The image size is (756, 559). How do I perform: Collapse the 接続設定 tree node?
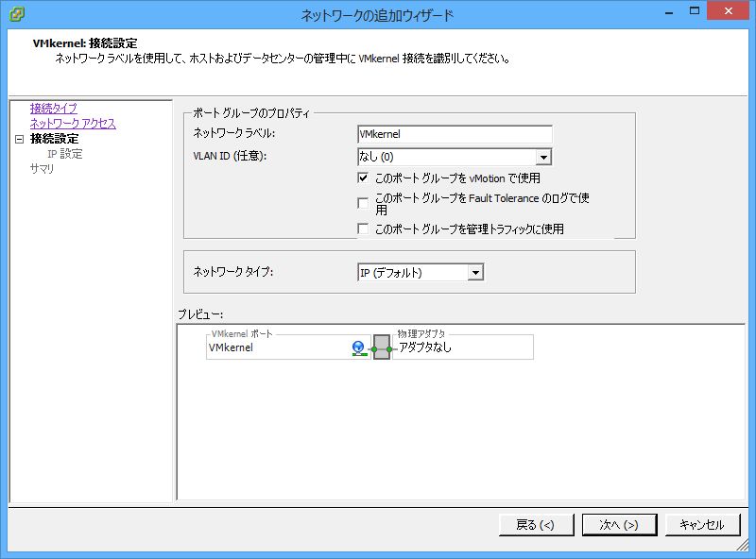(19, 139)
